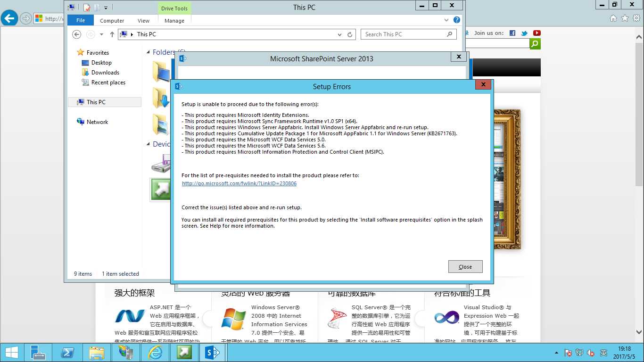Open the File tab in File Explorer
The width and height of the screenshot is (644, 362).
pyautogui.click(x=81, y=21)
